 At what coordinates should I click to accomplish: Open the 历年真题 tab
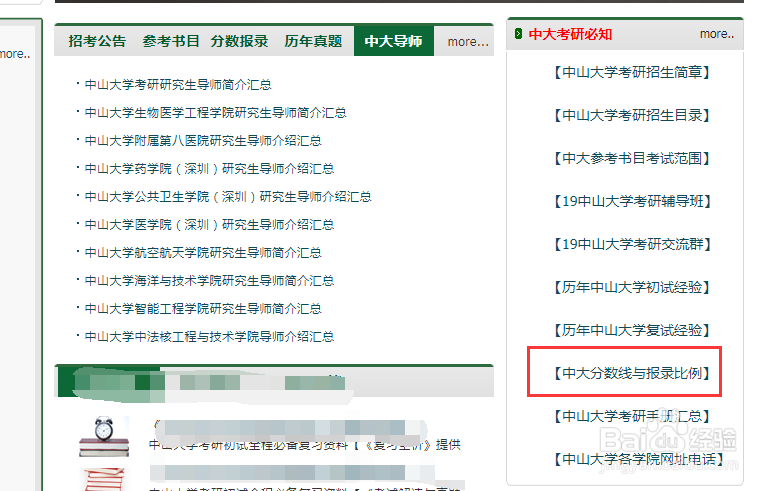click(x=313, y=41)
